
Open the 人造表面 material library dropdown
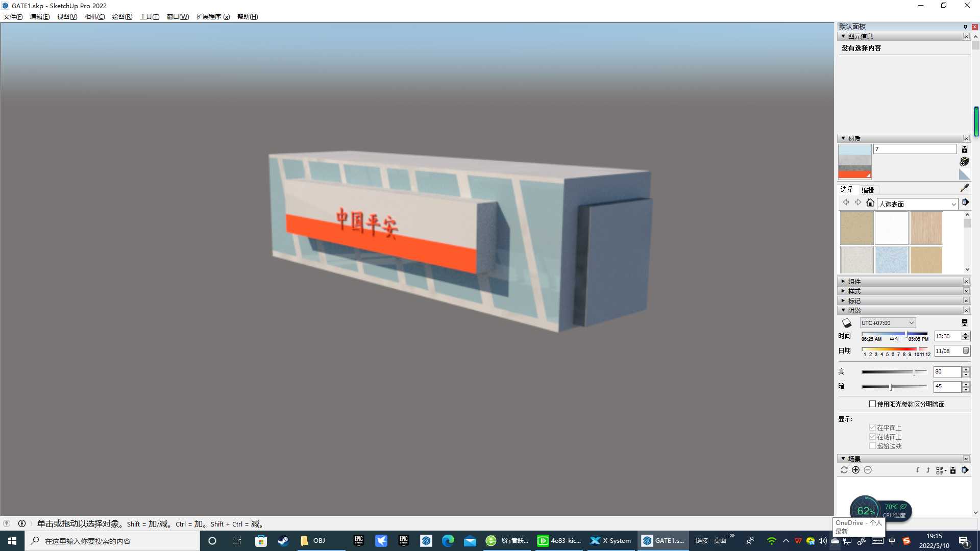[918, 204]
